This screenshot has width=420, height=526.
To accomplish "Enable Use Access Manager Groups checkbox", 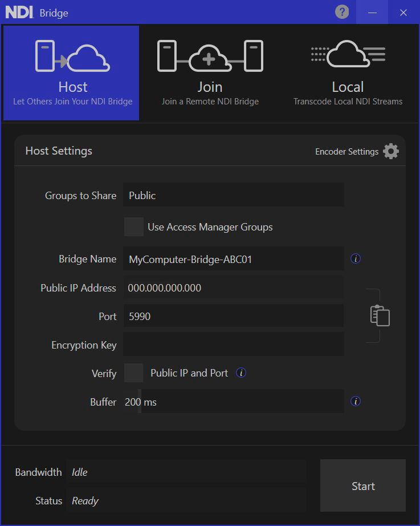I will [x=134, y=227].
